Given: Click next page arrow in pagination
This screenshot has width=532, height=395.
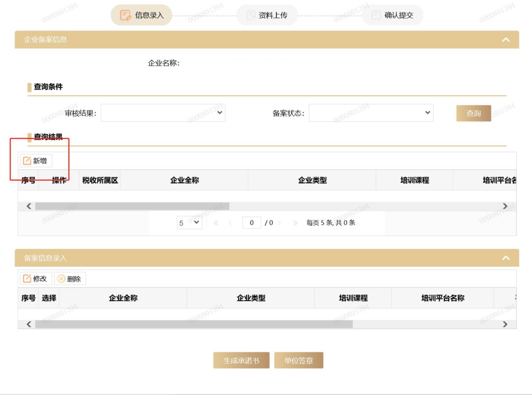Looking at the screenshot, I should (x=280, y=223).
